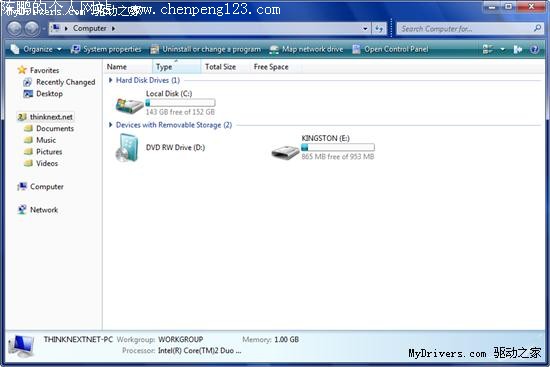Close the Computer window
The height and width of the screenshot is (367, 550).
coord(531,6)
